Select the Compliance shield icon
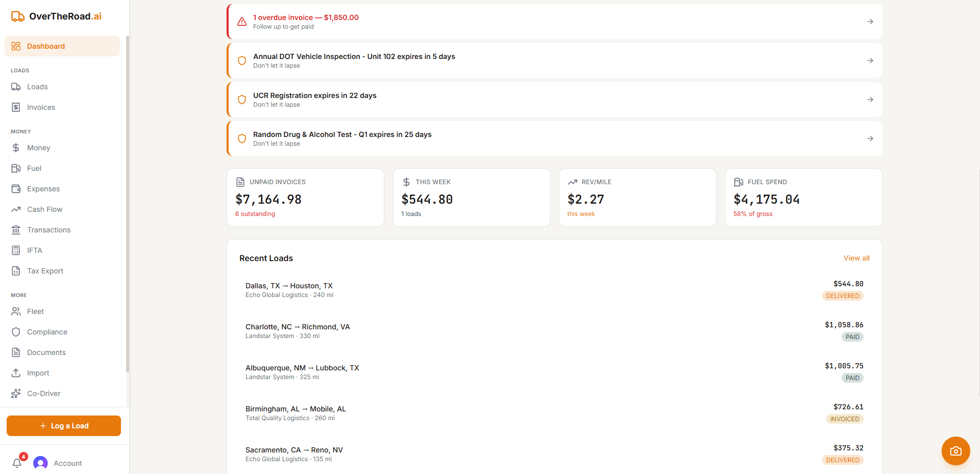The height and width of the screenshot is (474, 980). (x=17, y=331)
